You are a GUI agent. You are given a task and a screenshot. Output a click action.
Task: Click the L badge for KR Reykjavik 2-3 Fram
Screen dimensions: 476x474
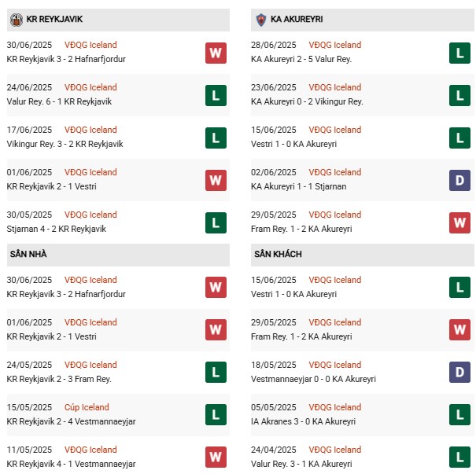pos(216,373)
